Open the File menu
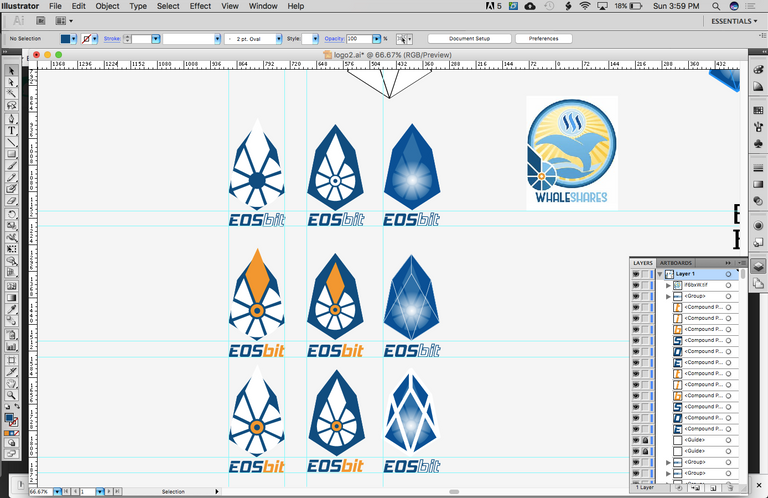The height and width of the screenshot is (498, 768). coord(55,6)
